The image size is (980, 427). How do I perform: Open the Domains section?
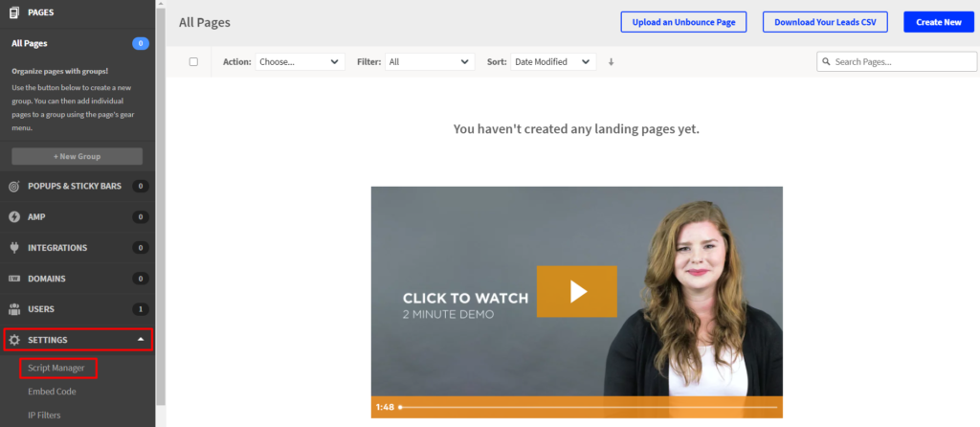point(78,279)
